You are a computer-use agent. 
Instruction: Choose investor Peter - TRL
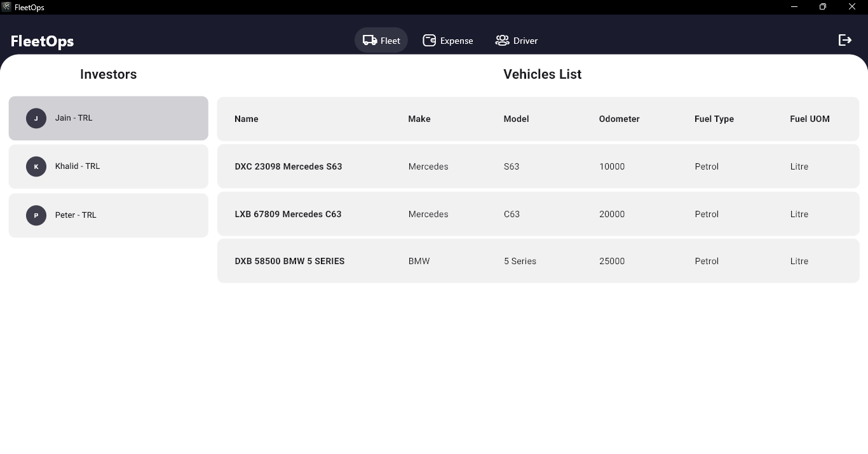click(x=109, y=215)
